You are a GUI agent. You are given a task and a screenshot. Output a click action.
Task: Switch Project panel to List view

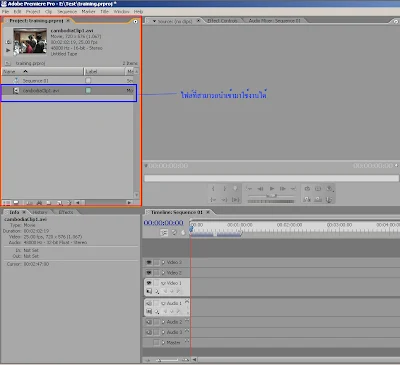pyautogui.click(x=6, y=203)
